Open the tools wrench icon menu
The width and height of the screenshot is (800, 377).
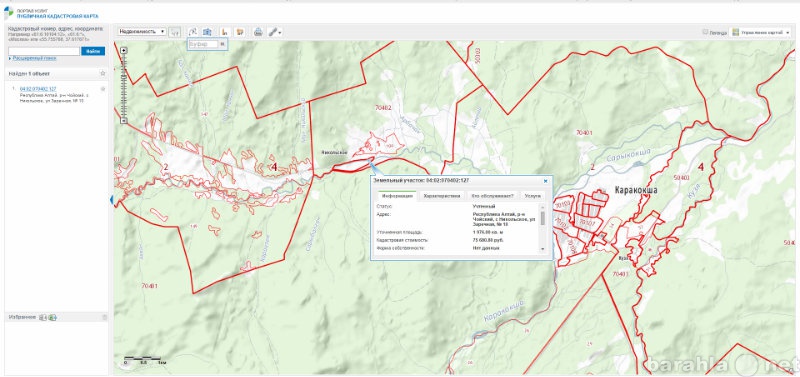275,32
